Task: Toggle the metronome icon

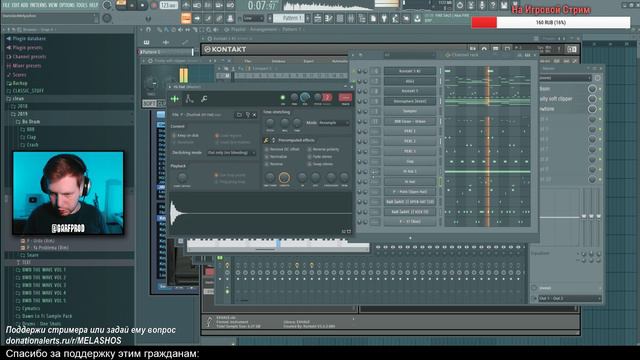Action: point(186,6)
